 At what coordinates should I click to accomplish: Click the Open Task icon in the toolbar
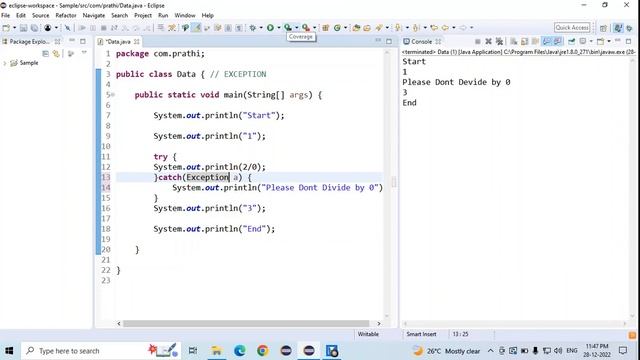(x=367, y=28)
